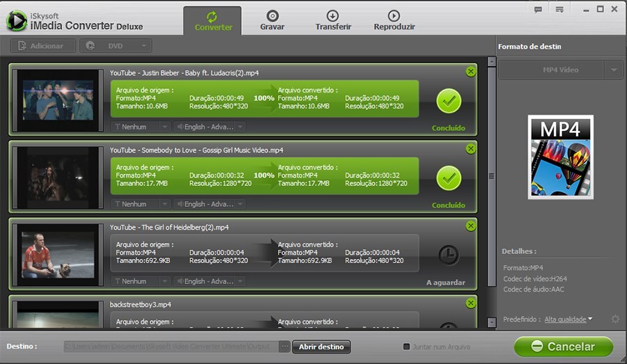Click the A aguardar status text
The height and width of the screenshot is (364, 627).
[x=445, y=283]
